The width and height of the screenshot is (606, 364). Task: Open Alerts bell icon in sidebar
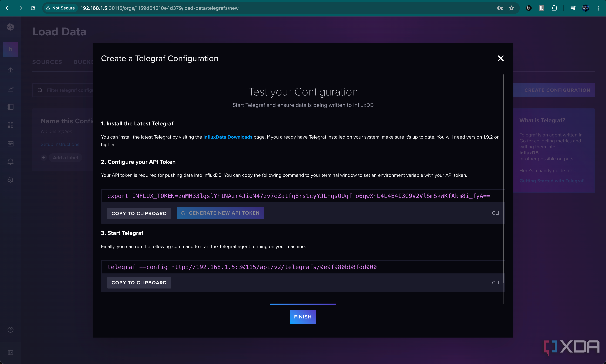[x=10, y=162]
